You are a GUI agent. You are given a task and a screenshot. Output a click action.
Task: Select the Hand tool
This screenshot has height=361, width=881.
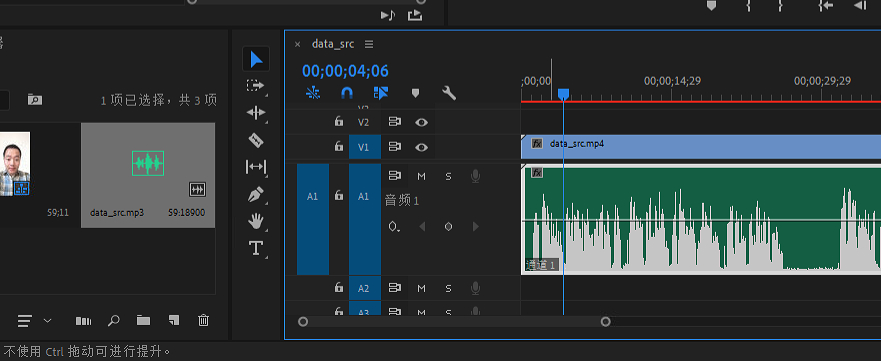tap(256, 221)
